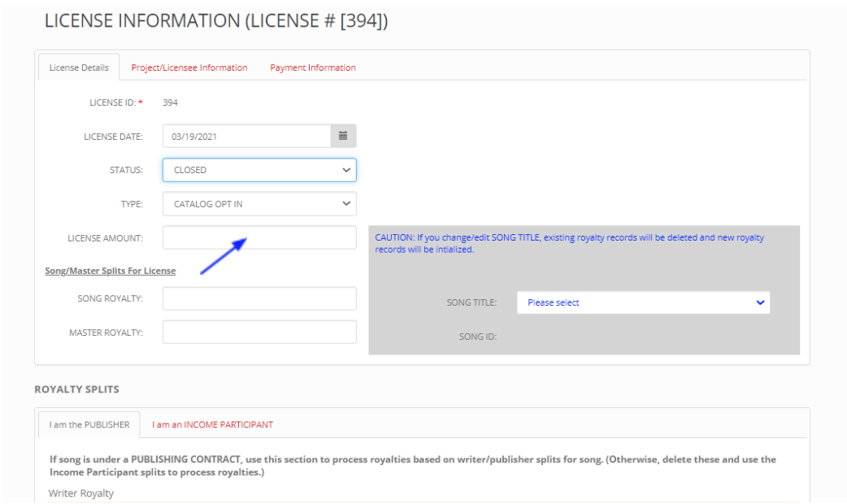
Task: Click the license ID value 394
Action: [170, 102]
